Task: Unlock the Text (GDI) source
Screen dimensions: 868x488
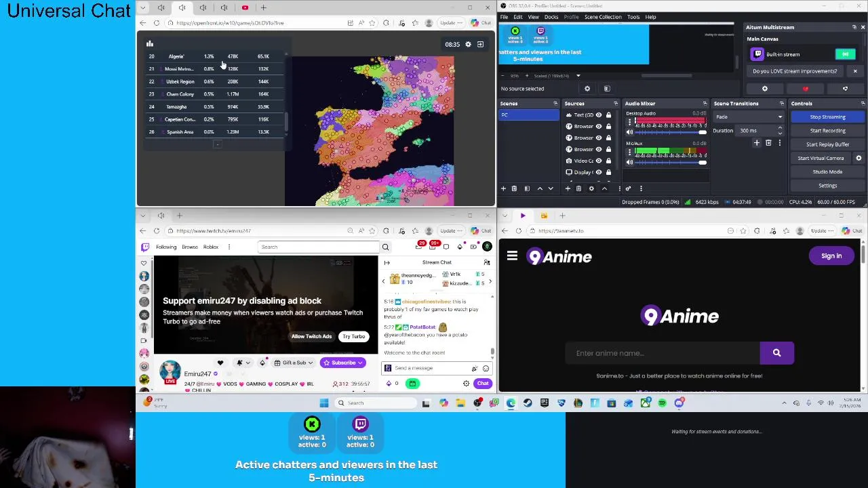Action: [x=608, y=115]
